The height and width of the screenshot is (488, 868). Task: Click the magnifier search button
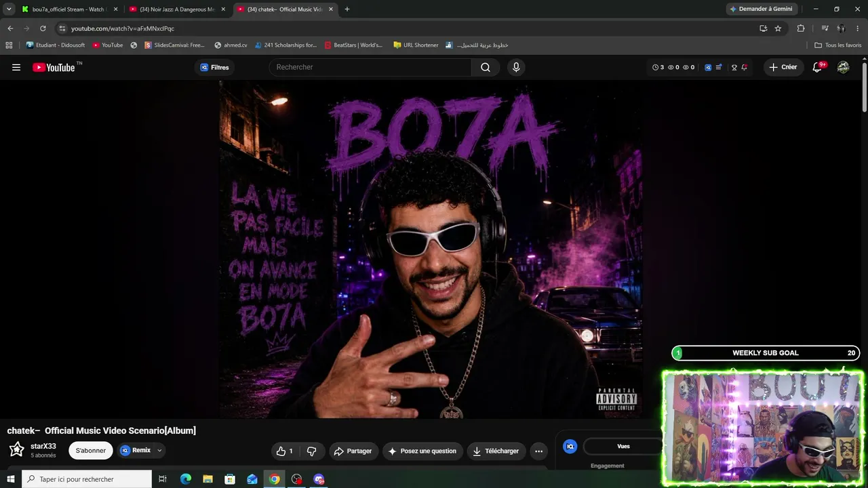[486, 67]
